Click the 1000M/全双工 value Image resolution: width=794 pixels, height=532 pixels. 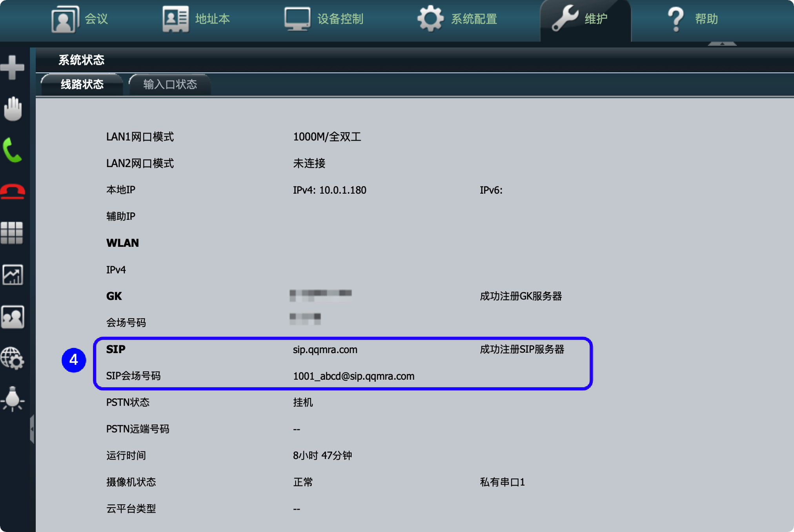[327, 137]
